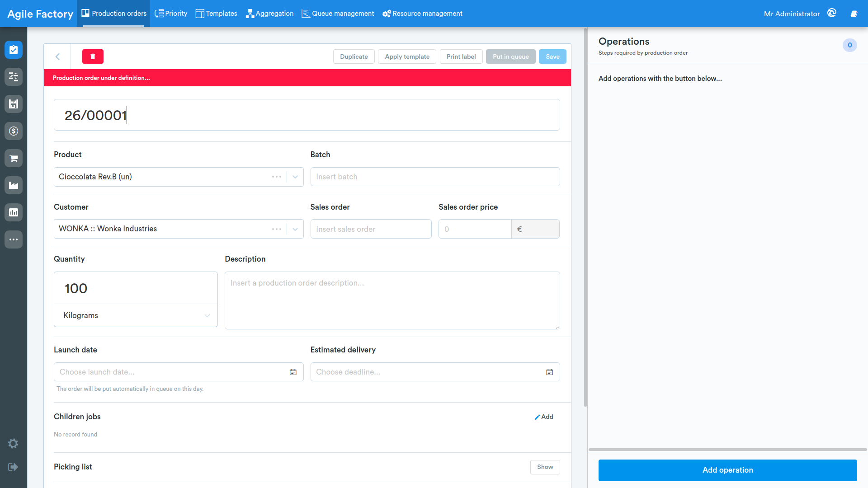Open the Kilograms unit dropdown

point(136,315)
